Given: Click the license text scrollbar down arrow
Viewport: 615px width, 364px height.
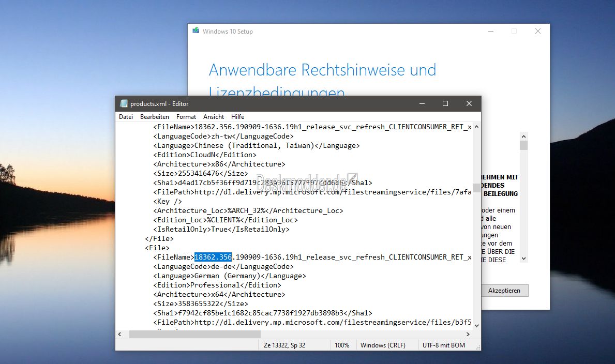Looking at the screenshot, I should tap(523, 259).
